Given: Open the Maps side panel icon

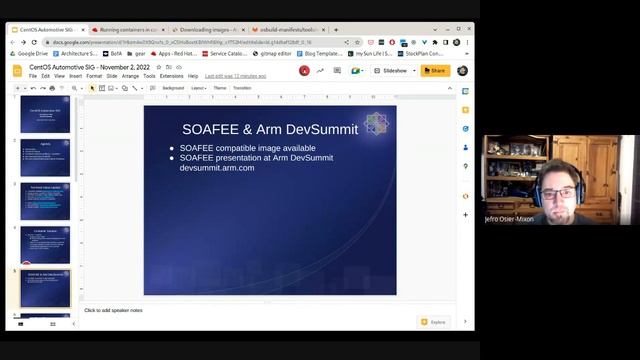Looking at the screenshot, I should pos(465,167).
